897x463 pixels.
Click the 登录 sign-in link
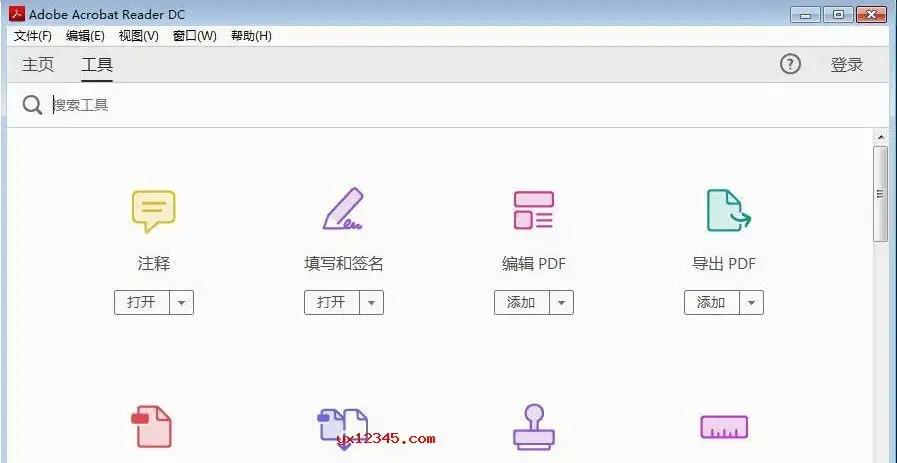[x=847, y=65]
